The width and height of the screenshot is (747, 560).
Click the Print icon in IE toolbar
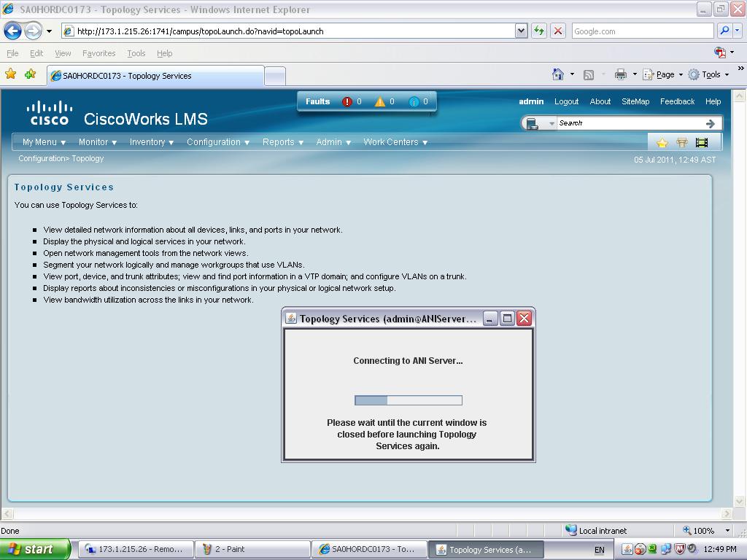tap(620, 74)
